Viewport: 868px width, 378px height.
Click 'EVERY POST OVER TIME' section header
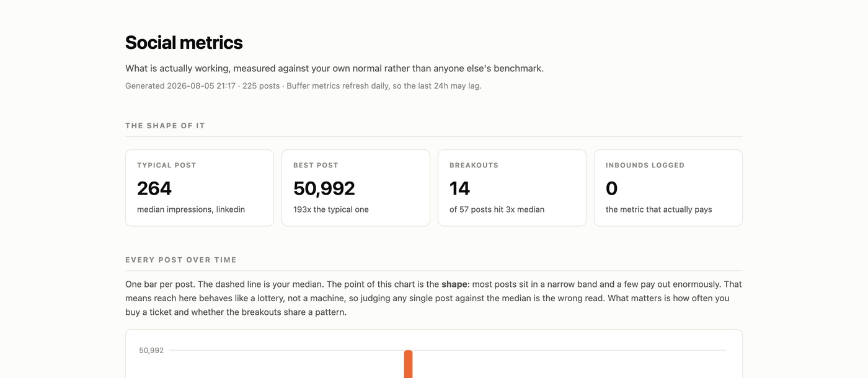click(181, 260)
